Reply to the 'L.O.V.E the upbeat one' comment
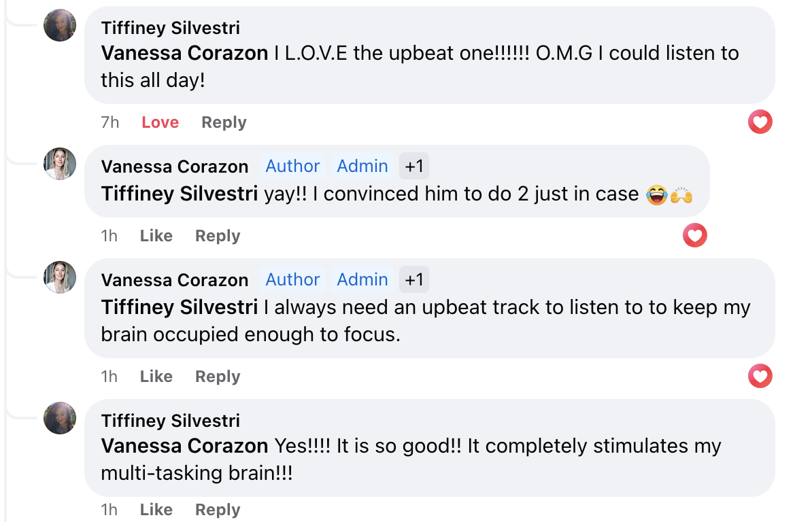Viewport: 812px width, 522px height. coord(224,122)
